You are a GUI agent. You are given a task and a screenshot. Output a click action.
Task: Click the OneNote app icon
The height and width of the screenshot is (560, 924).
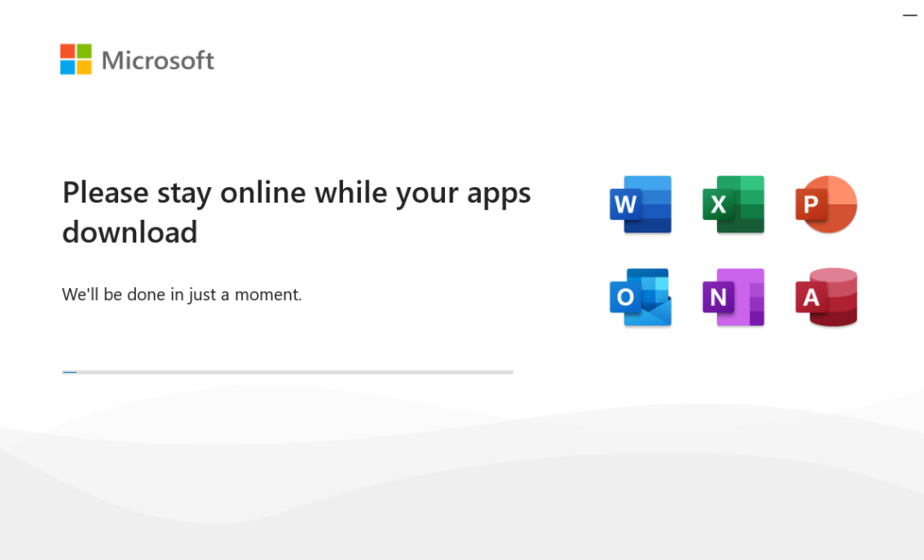(734, 298)
